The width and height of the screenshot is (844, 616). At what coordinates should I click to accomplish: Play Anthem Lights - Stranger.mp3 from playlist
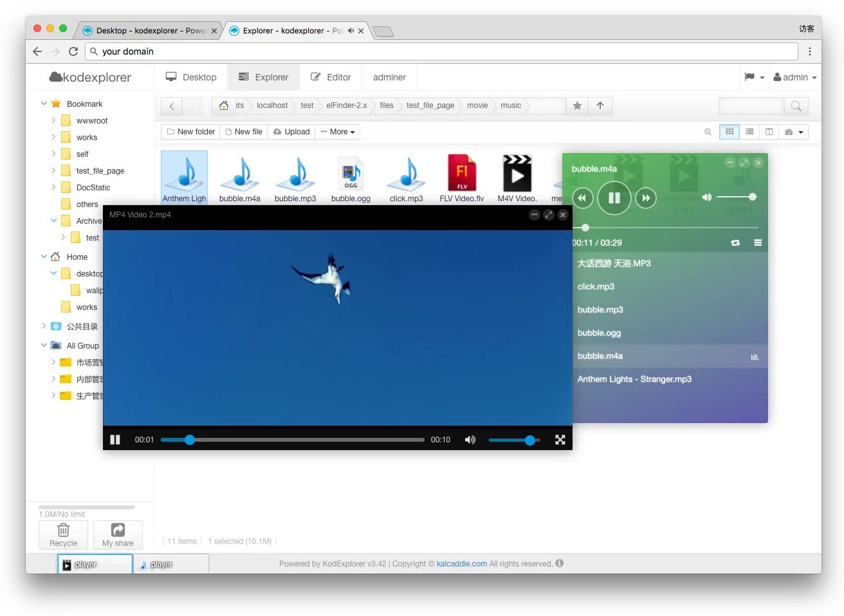[665, 379]
